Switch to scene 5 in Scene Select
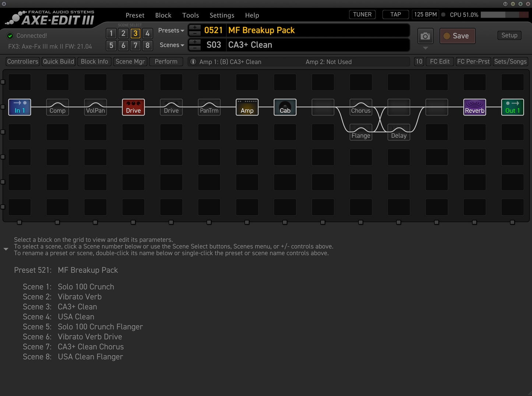Image resolution: width=532 pixels, height=396 pixels. [x=111, y=45]
